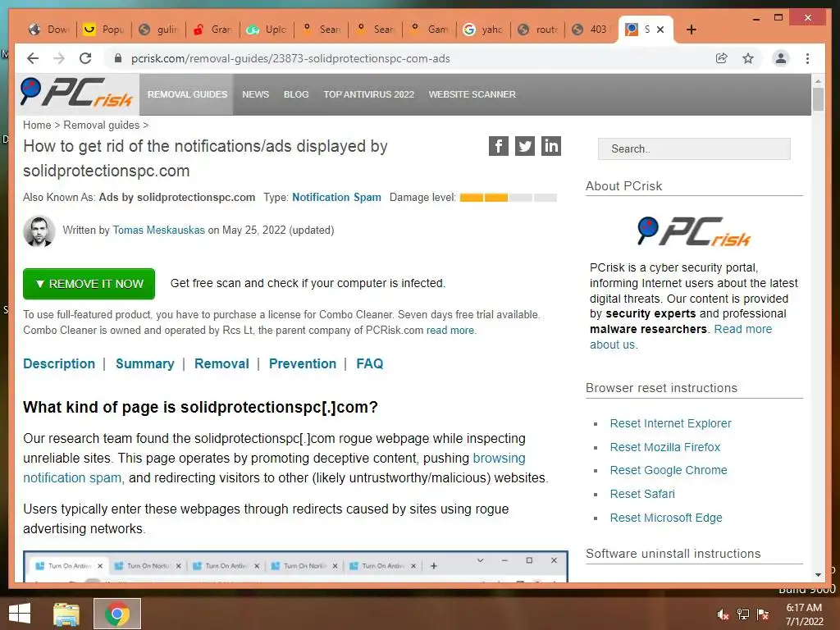The width and height of the screenshot is (840, 630).
Task: Share the article on LinkedIn
Action: (x=550, y=146)
